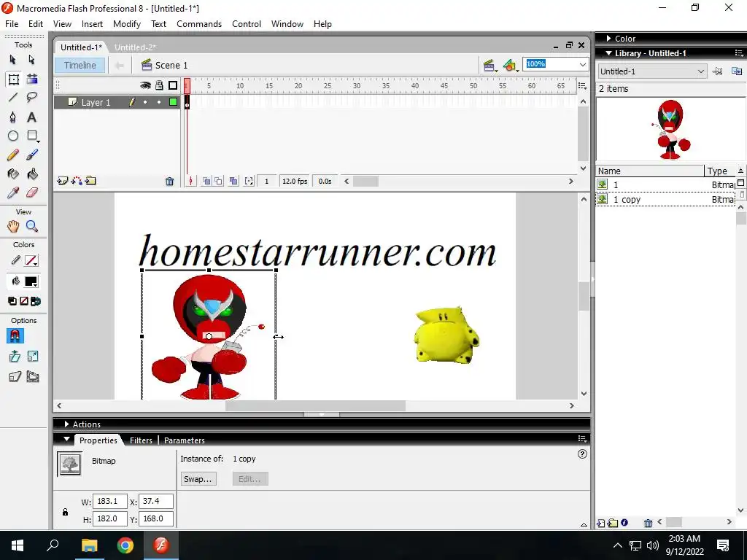747x560 pixels.
Task: Click Black and White default colors
Action: click(12, 301)
